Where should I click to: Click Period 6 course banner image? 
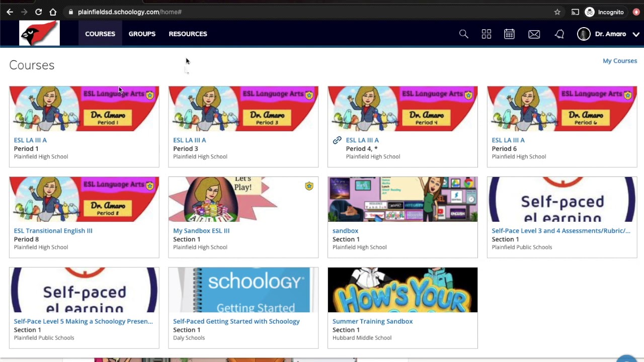click(562, 109)
